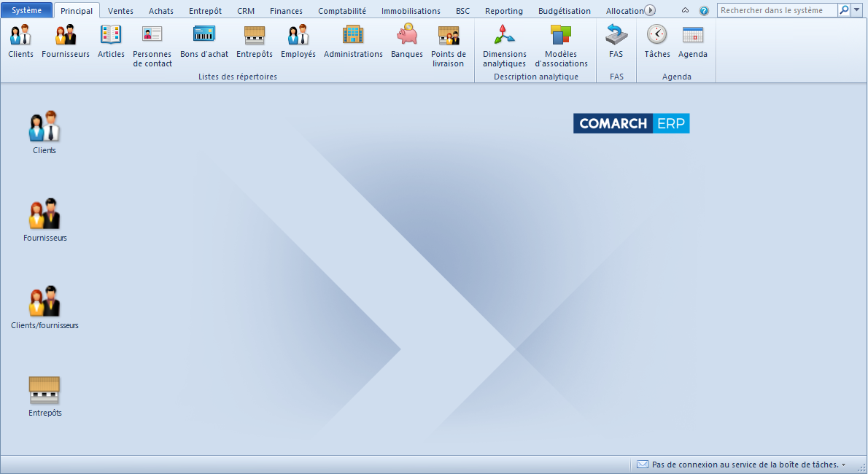This screenshot has height=474, width=868.
Task: Click the window resize grip in status bar
Action: click(861, 468)
